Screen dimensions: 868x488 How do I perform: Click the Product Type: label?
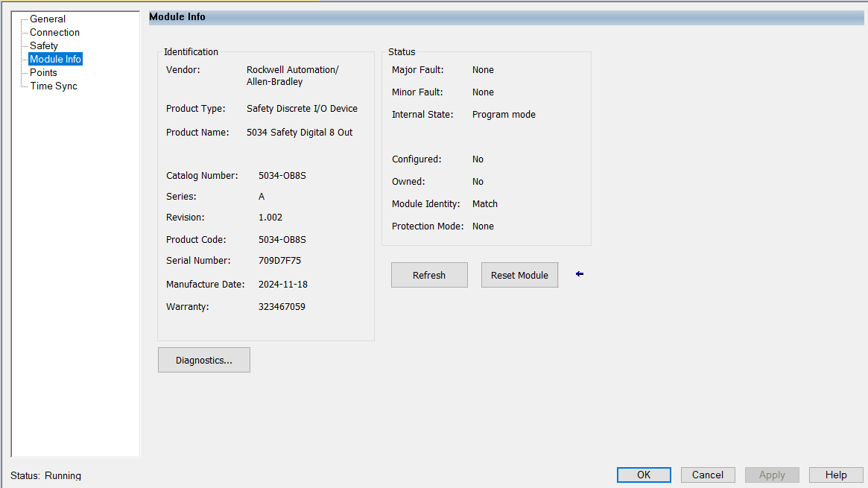coord(195,109)
